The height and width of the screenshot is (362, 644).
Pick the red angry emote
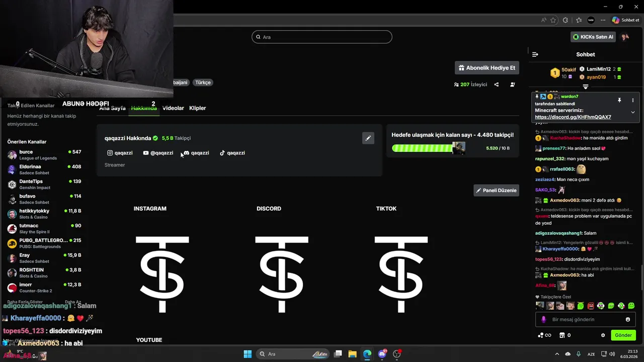click(x=591, y=306)
